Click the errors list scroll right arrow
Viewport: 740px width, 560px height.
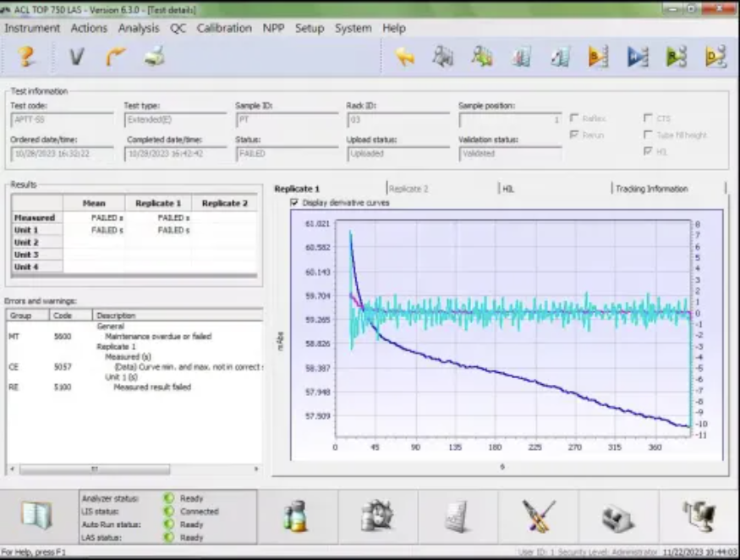click(x=256, y=469)
